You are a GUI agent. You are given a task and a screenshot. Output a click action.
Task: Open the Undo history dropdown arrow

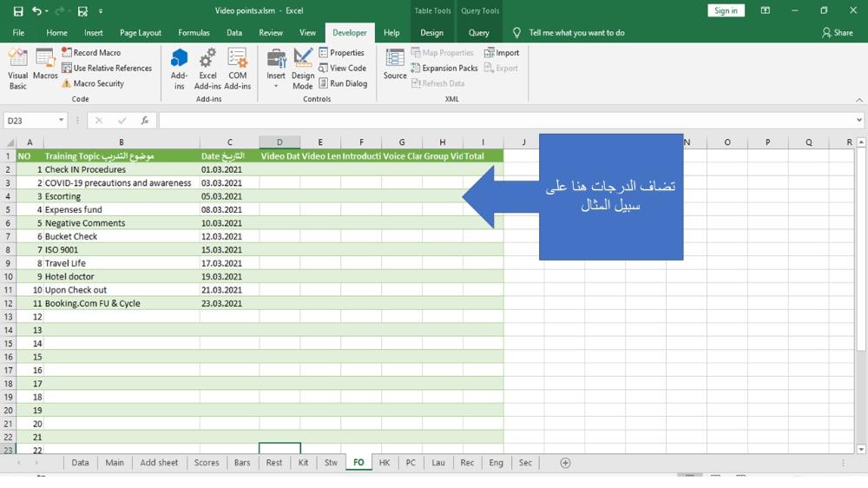point(47,10)
